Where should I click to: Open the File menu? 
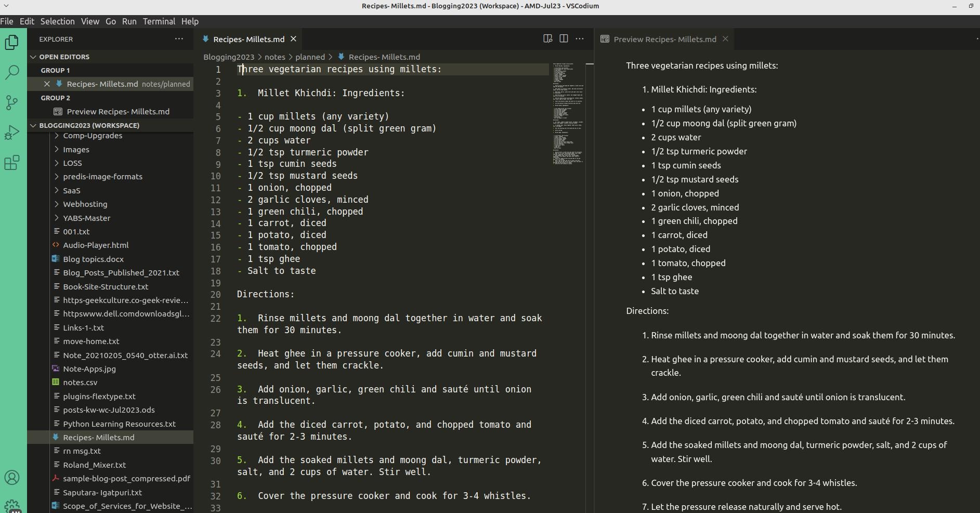(x=7, y=21)
